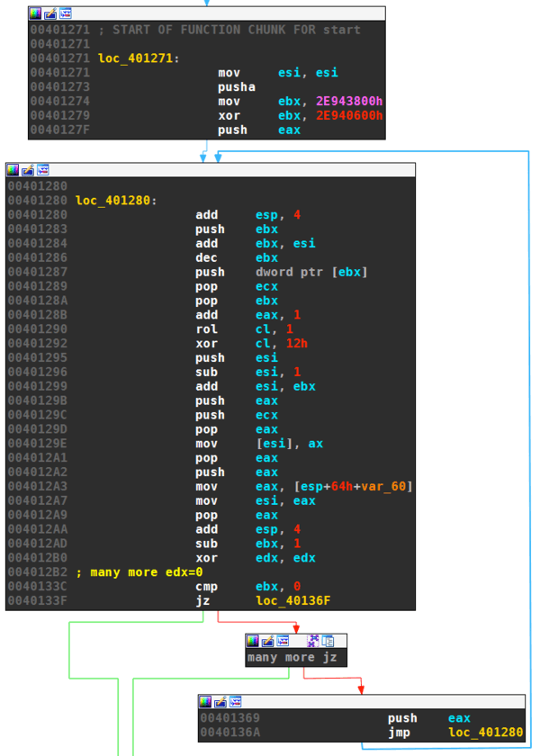
Task: Click the graph xrefs icon on loc_401271 node
Action: [66, 13]
